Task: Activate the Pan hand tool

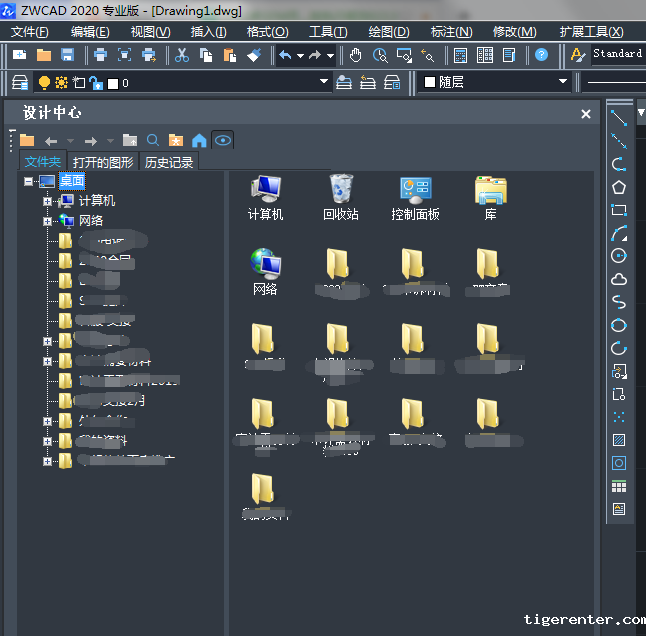Action: (355, 55)
